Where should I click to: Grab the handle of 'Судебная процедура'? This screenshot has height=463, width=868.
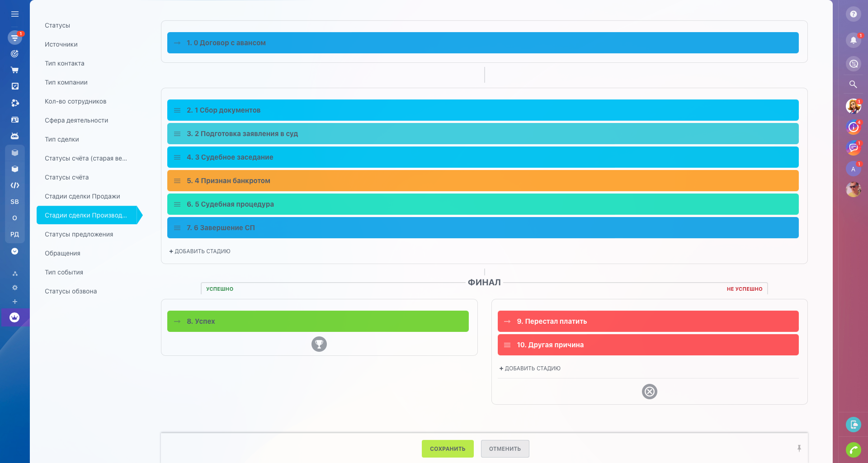coord(177,204)
